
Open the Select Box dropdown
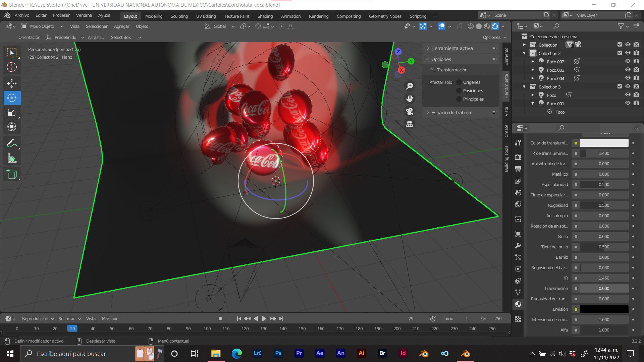tap(126, 37)
